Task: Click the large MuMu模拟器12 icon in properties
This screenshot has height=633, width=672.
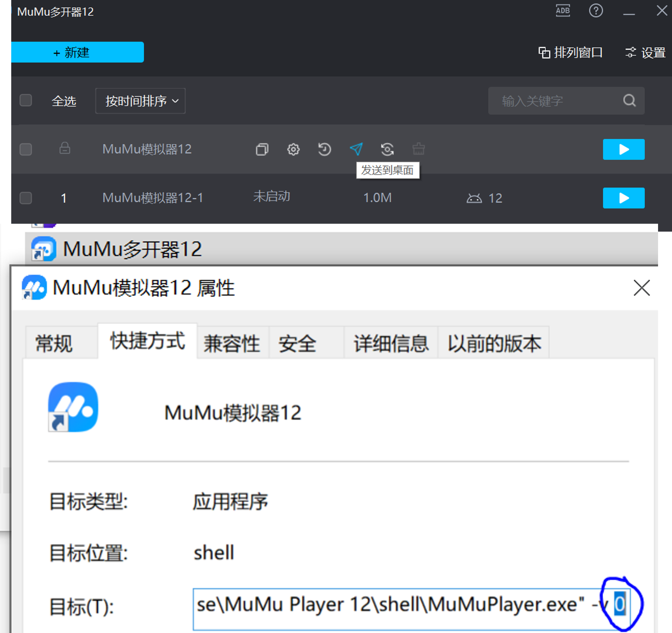Action: [x=73, y=407]
